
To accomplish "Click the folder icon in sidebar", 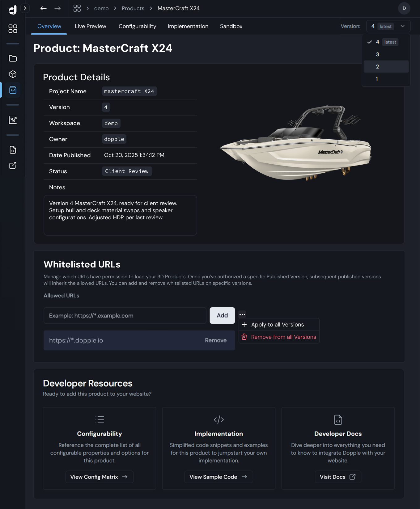I will coord(13,58).
